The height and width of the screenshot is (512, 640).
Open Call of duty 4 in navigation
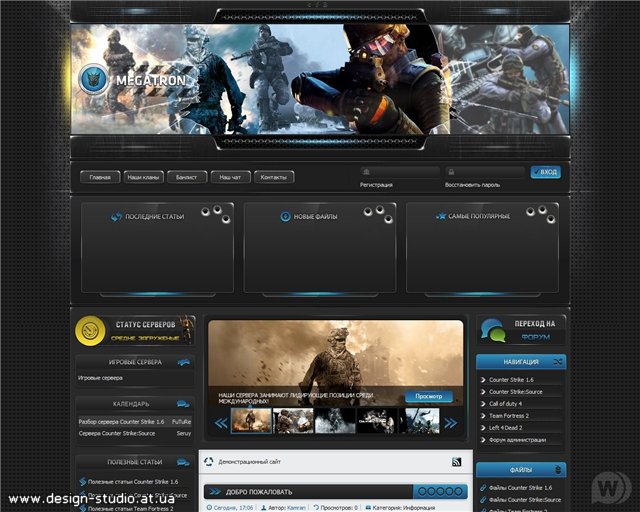[x=505, y=403]
